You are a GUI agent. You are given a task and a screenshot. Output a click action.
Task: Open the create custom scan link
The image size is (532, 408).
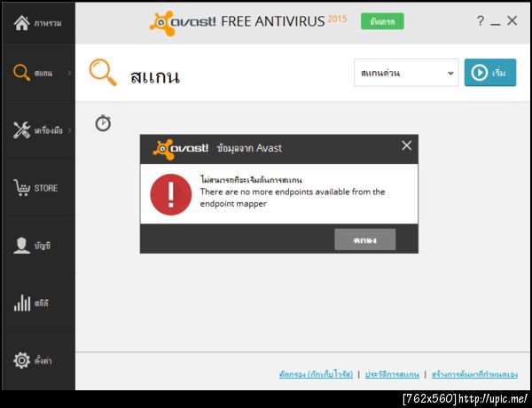pos(474,374)
